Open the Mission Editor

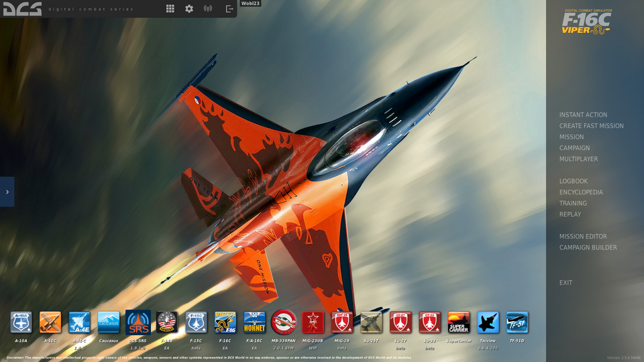coord(583,237)
